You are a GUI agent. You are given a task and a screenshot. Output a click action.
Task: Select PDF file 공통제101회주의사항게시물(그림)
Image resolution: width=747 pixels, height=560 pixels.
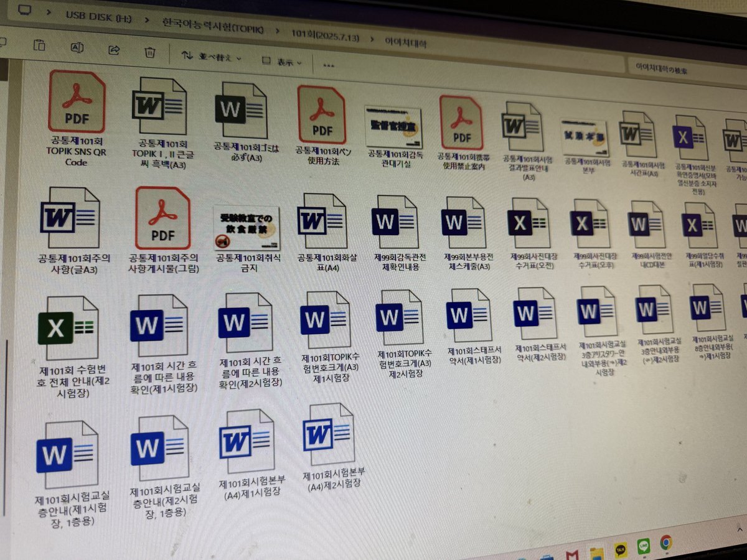[x=163, y=230]
